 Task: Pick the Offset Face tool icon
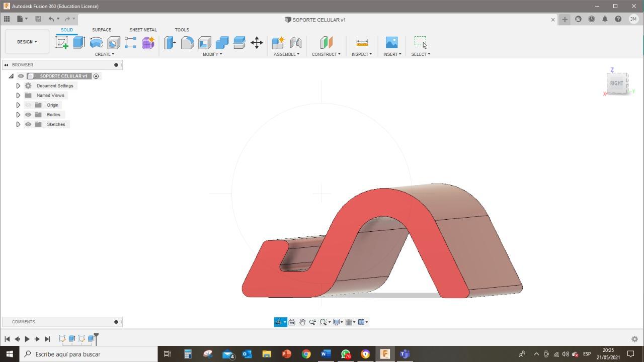point(239,43)
